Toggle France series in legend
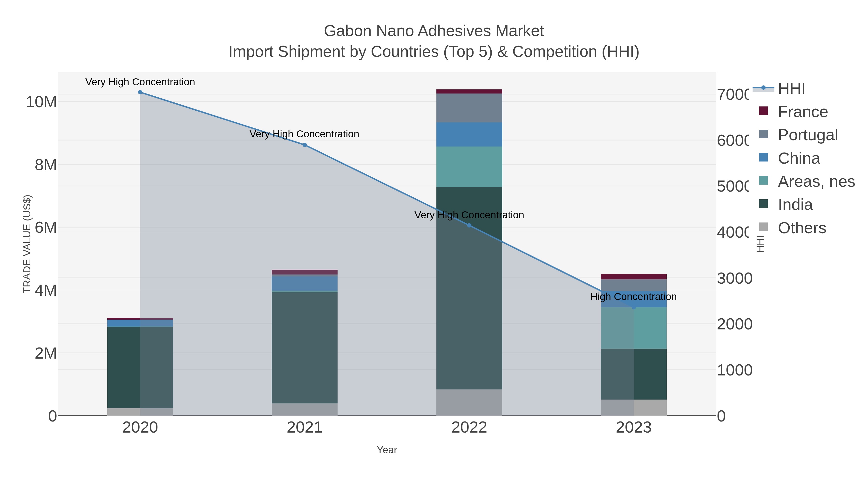This screenshot has width=868, height=488. click(793, 112)
